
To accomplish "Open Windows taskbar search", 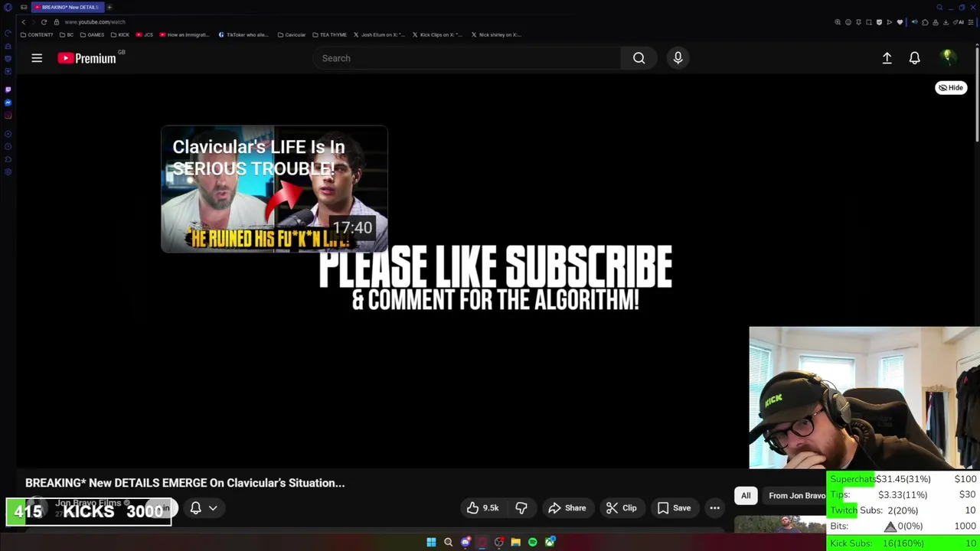I will coord(448,543).
